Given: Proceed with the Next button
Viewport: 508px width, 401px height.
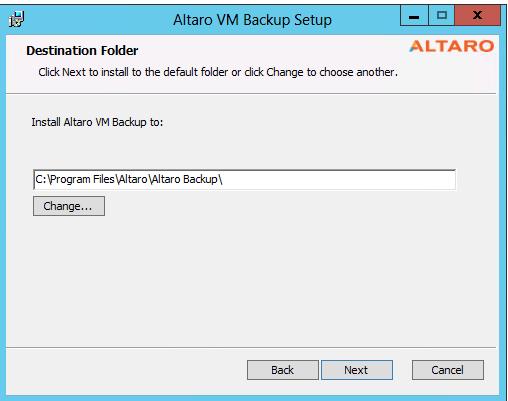Looking at the screenshot, I should [357, 370].
